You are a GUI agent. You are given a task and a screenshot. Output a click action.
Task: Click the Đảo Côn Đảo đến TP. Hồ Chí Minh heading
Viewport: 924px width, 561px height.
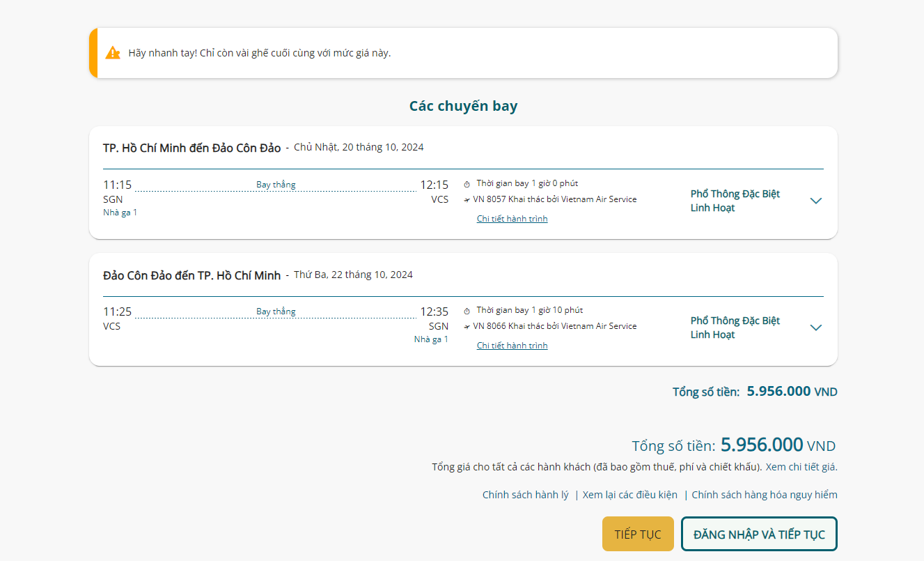[191, 275]
